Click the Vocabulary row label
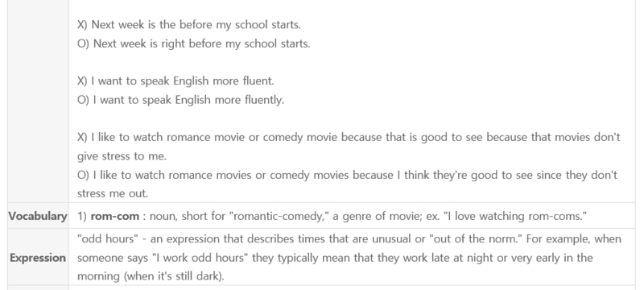Screen dimensions: 644x290 coord(38,216)
